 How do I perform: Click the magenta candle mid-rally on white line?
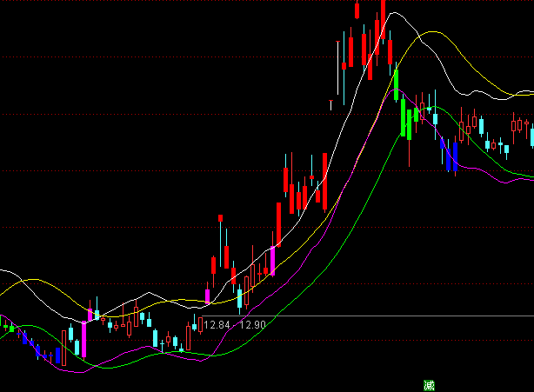(x=272, y=261)
